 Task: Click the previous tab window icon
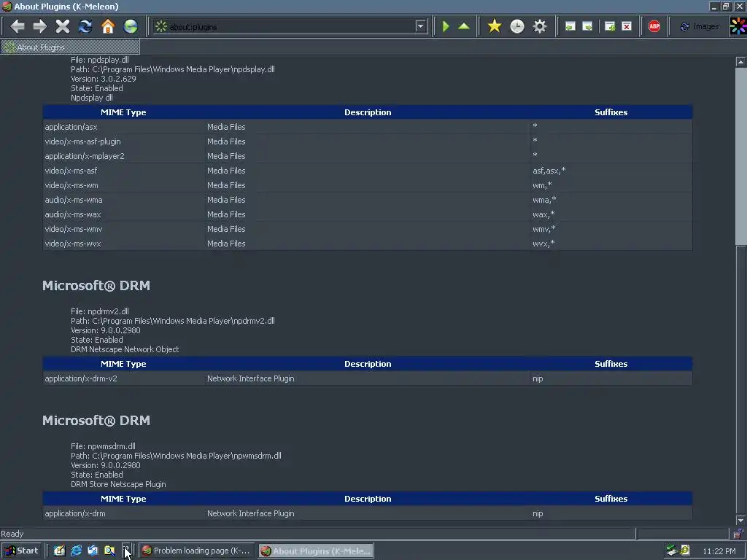[x=570, y=26]
